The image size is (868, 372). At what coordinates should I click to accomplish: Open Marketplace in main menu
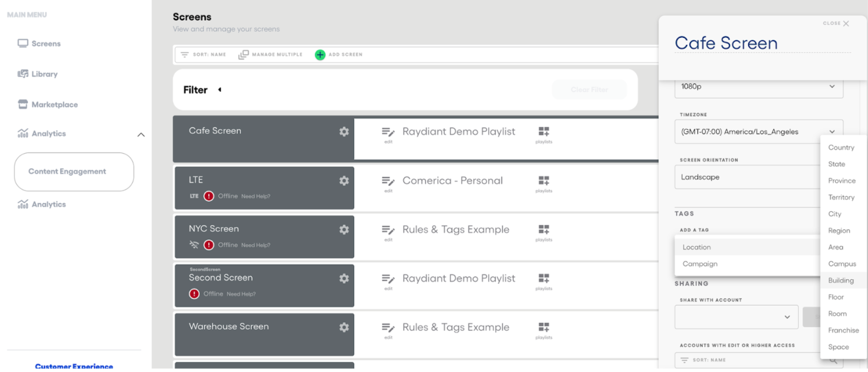(48, 104)
